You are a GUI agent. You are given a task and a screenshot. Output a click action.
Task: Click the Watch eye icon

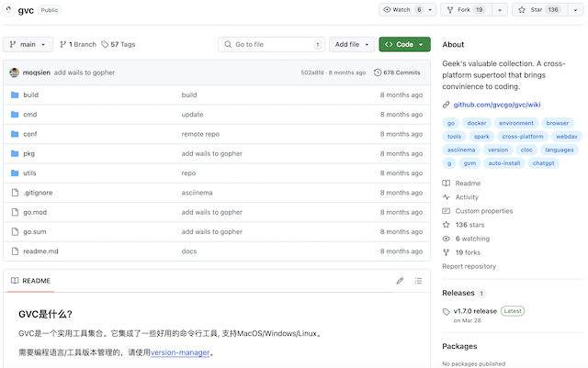pos(387,10)
